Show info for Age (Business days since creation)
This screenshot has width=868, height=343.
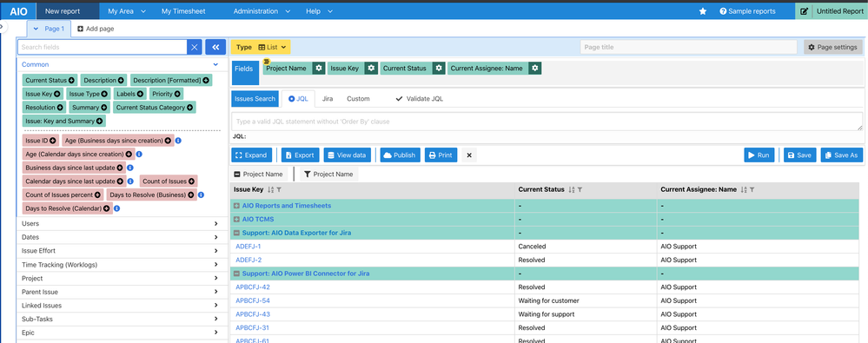pos(178,141)
